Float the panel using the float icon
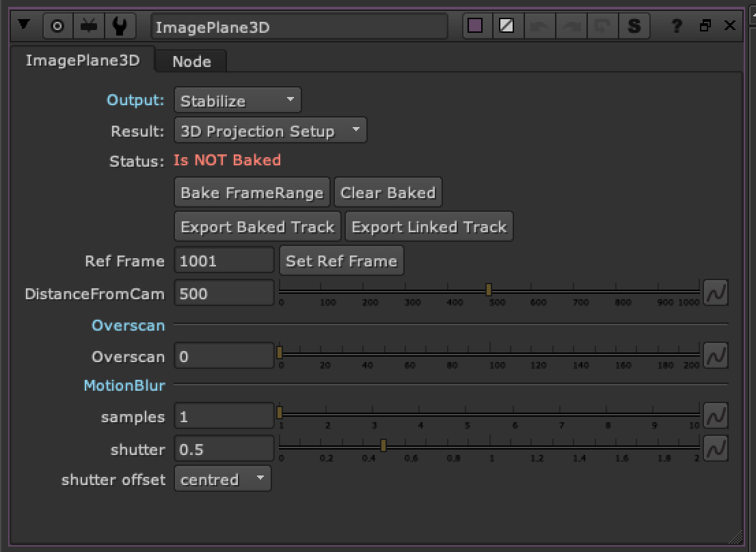Viewport: 756px width, 552px height. (705, 26)
